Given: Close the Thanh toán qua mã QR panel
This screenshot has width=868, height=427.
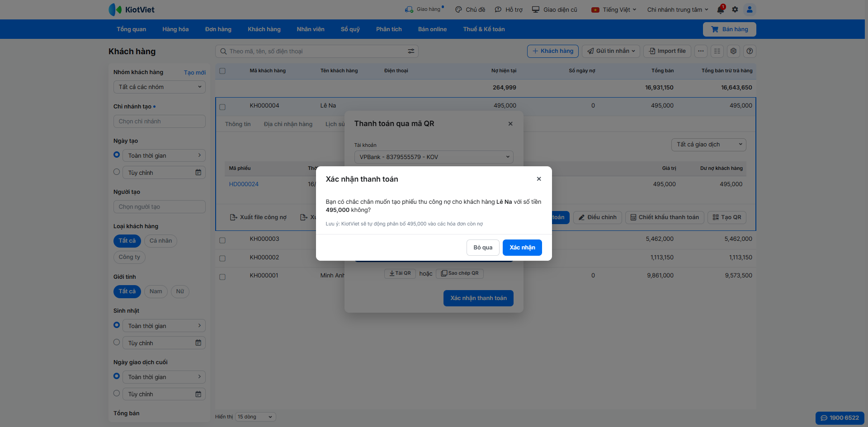Looking at the screenshot, I should coord(510,124).
